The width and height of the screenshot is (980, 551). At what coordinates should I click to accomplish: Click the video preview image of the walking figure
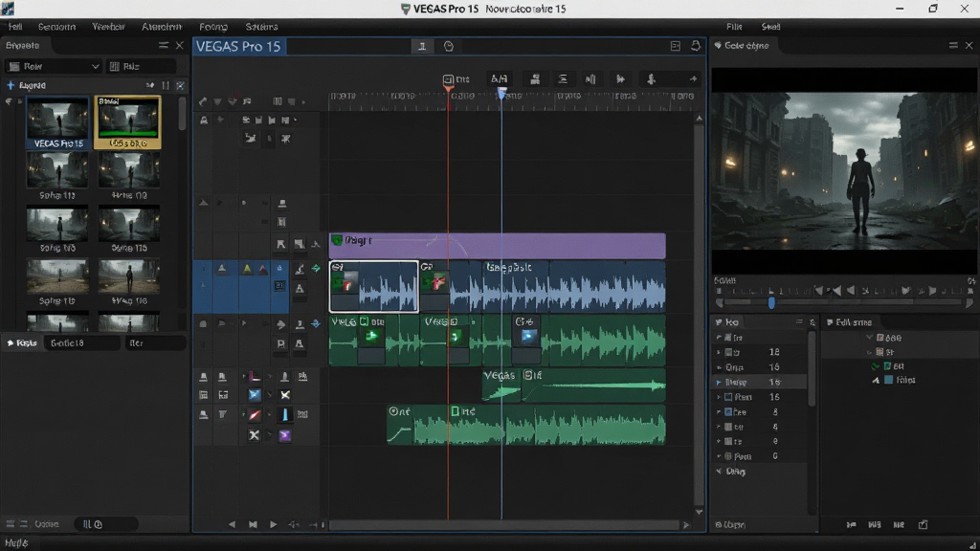tap(844, 171)
